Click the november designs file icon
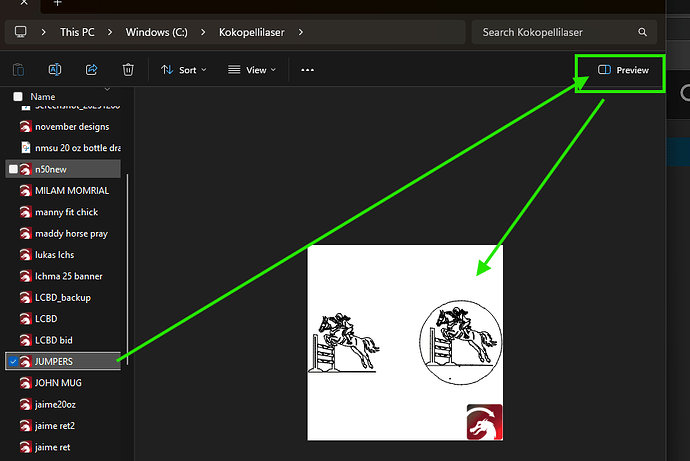Image resolution: width=690 pixels, height=461 pixels. tap(26, 127)
